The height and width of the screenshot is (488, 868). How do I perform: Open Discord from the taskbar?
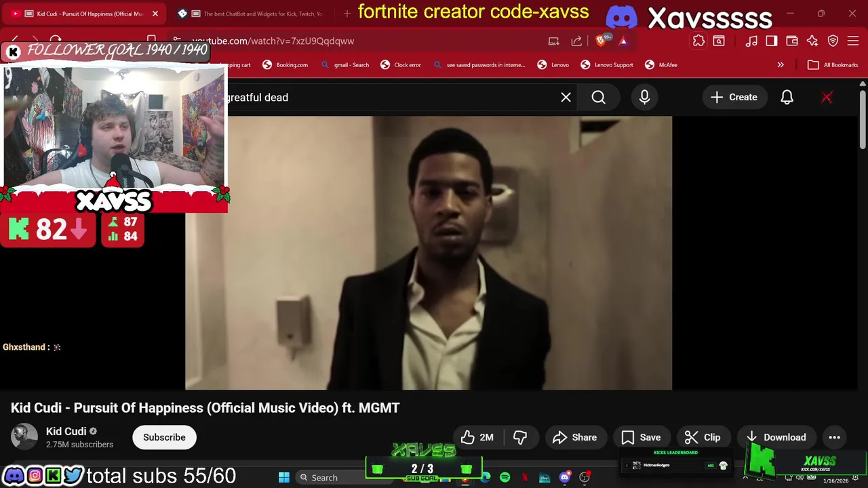click(x=565, y=478)
